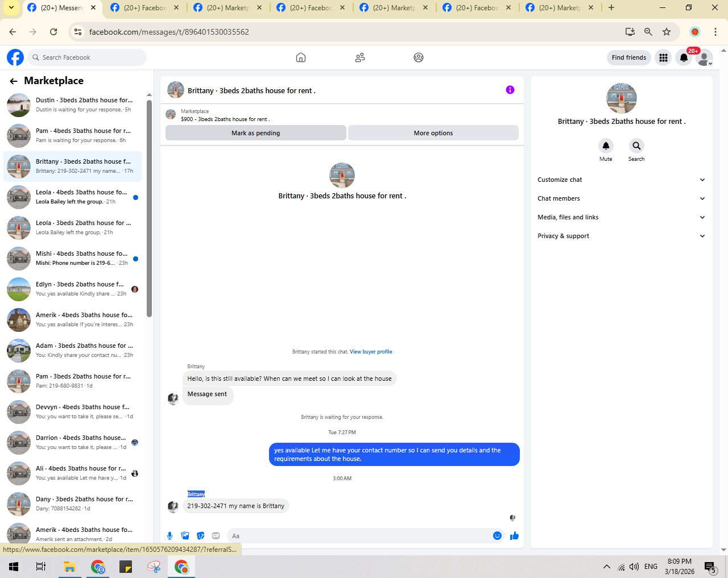The width and height of the screenshot is (728, 578).
Task: Switch to the first Messenger tab
Action: (61, 8)
